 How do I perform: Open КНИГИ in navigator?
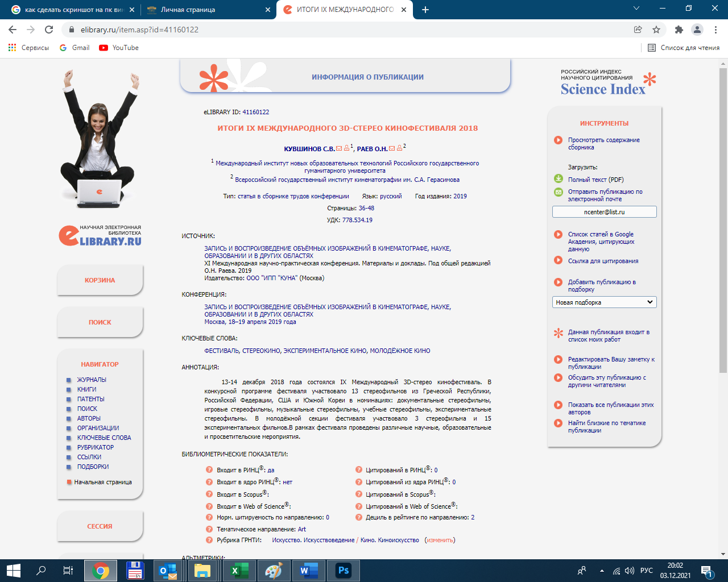click(x=86, y=389)
